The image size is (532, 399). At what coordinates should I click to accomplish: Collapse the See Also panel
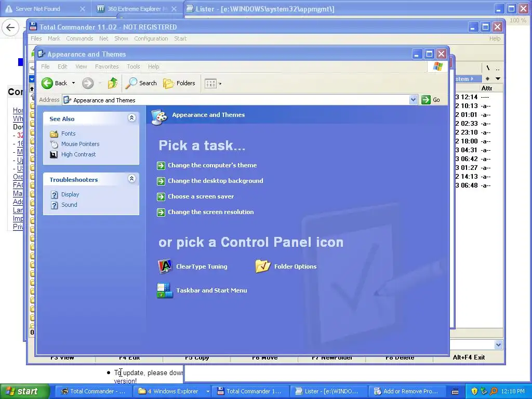[131, 118]
